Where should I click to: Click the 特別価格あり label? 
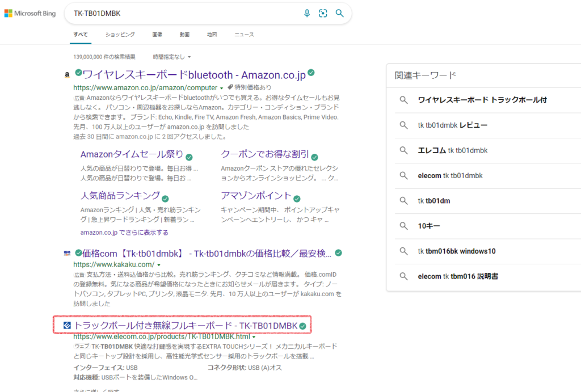[x=252, y=87]
